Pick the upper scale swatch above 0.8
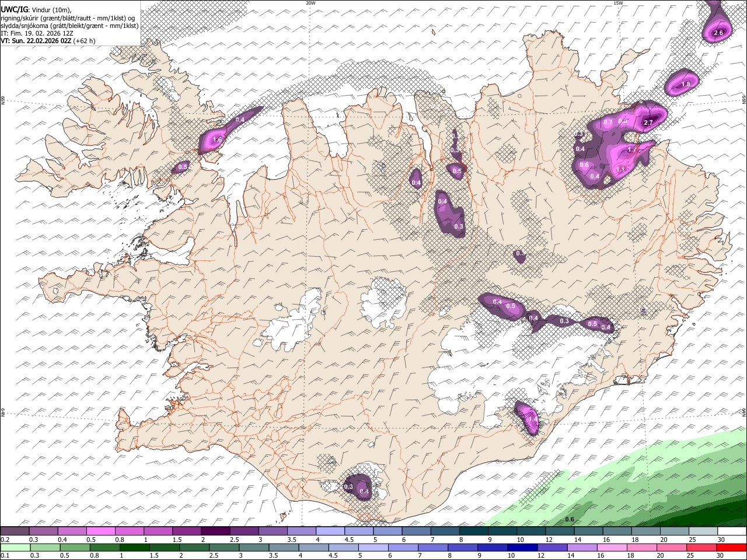 pos(130,531)
